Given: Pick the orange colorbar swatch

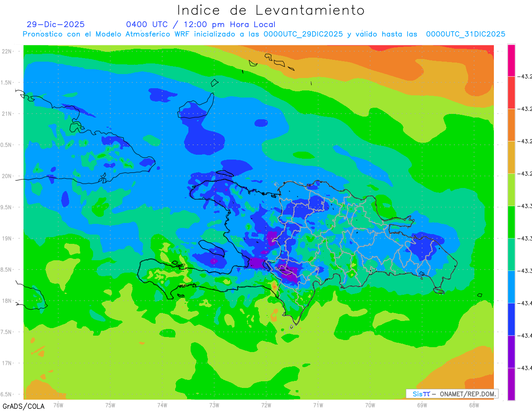Looking at the screenshot, I should [x=511, y=125].
